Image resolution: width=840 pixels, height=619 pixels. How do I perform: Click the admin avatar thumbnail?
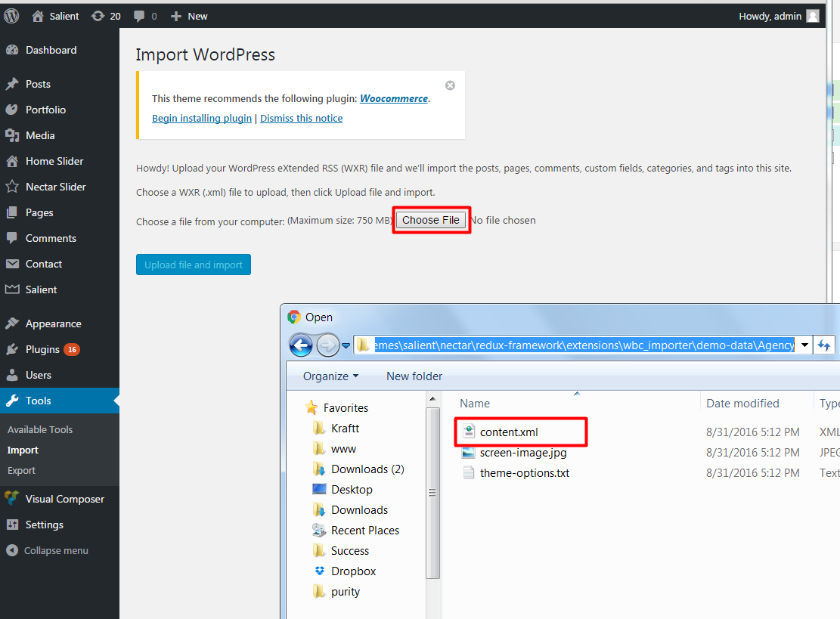pyautogui.click(x=813, y=16)
